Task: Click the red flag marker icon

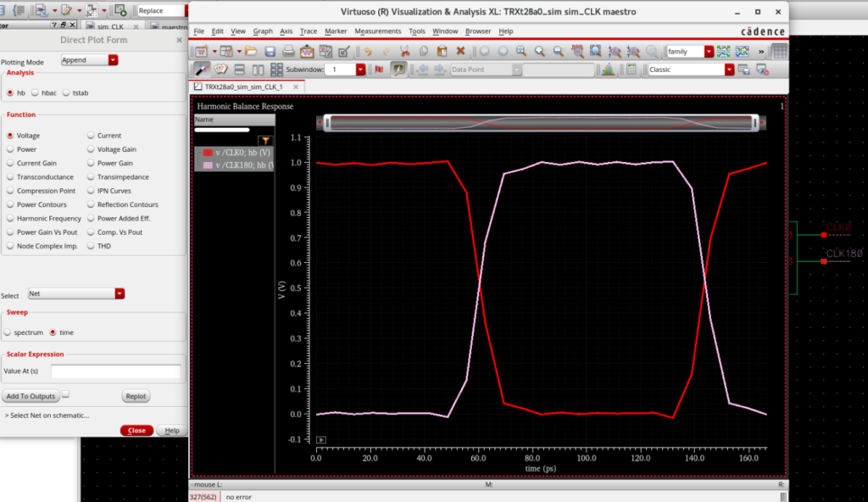Action: pyautogui.click(x=379, y=70)
